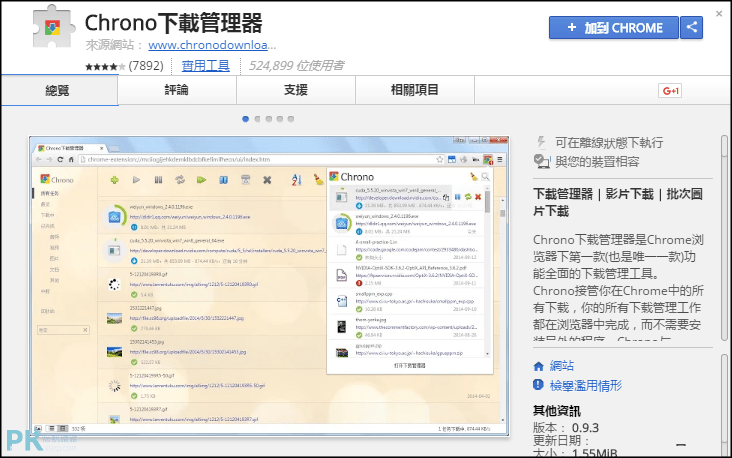Click the description panel scrollbar
This screenshot has height=458, width=732.
[725, 238]
